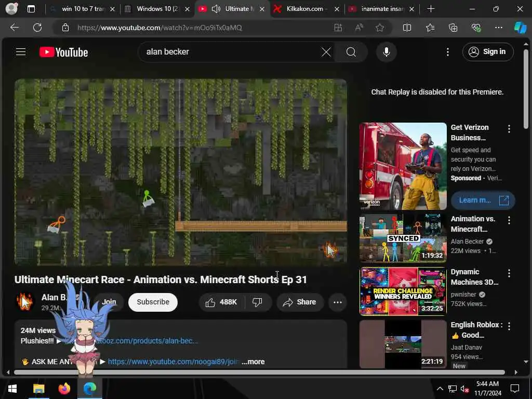Open the tab actions menu icon
The height and width of the screenshot is (399, 532).
31,9
